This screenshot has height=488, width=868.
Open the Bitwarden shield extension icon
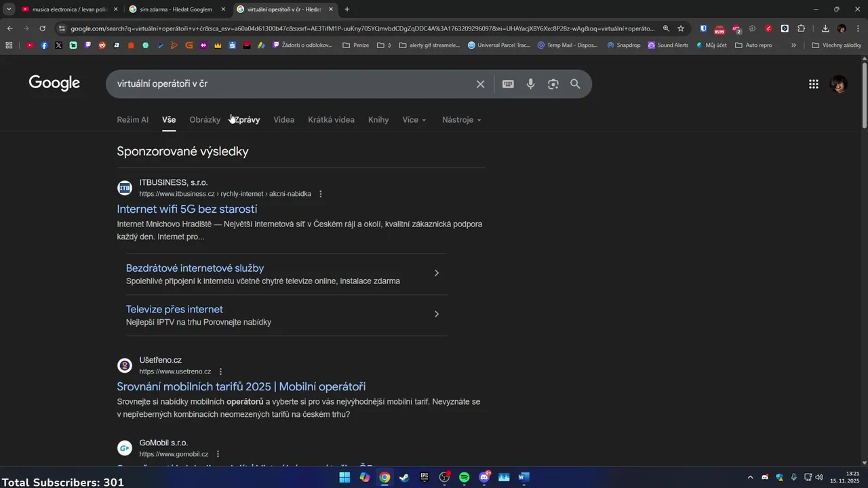(703, 28)
